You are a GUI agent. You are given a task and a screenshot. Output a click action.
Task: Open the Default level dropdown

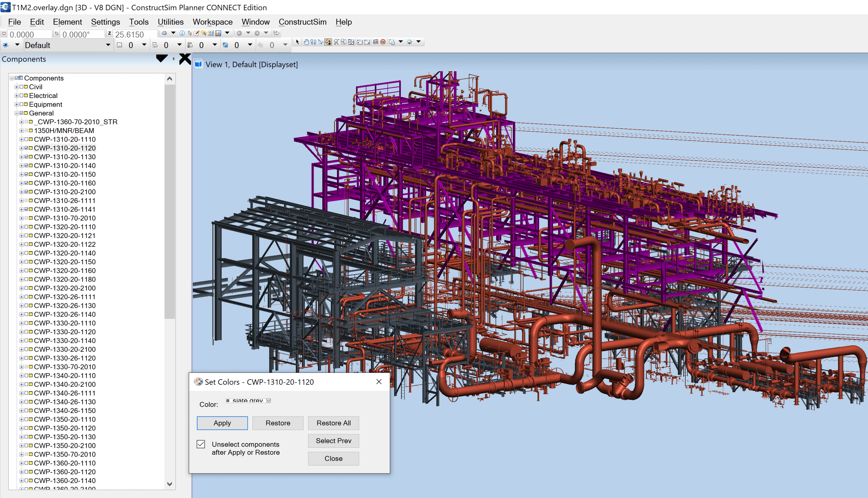point(108,45)
